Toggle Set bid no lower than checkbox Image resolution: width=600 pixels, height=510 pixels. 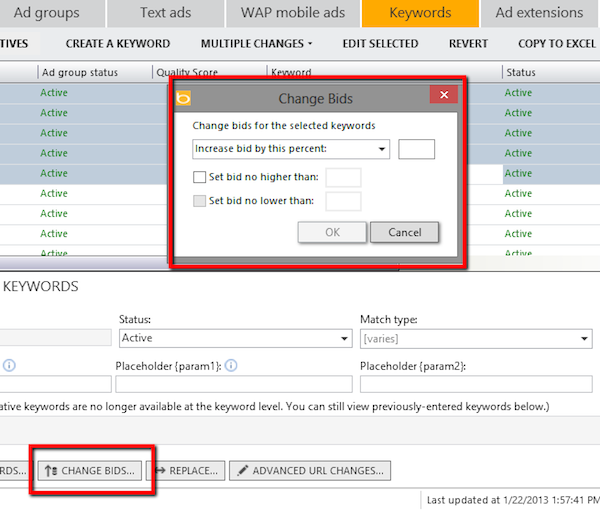coord(200,201)
